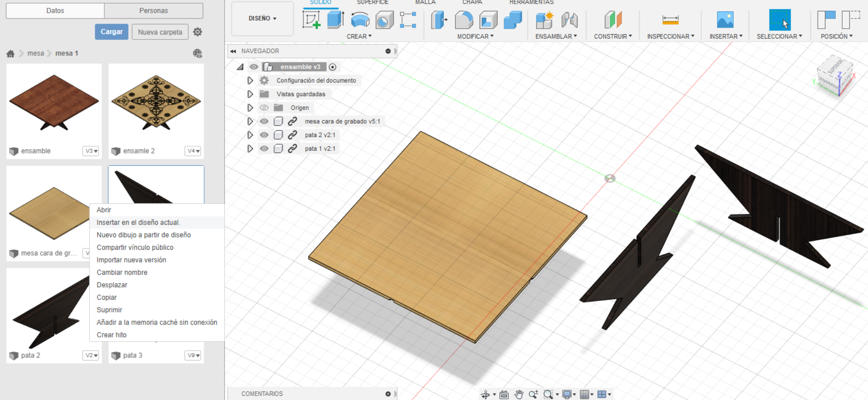
Task: Open the INSPECCIONAR menu label
Action: point(671,36)
